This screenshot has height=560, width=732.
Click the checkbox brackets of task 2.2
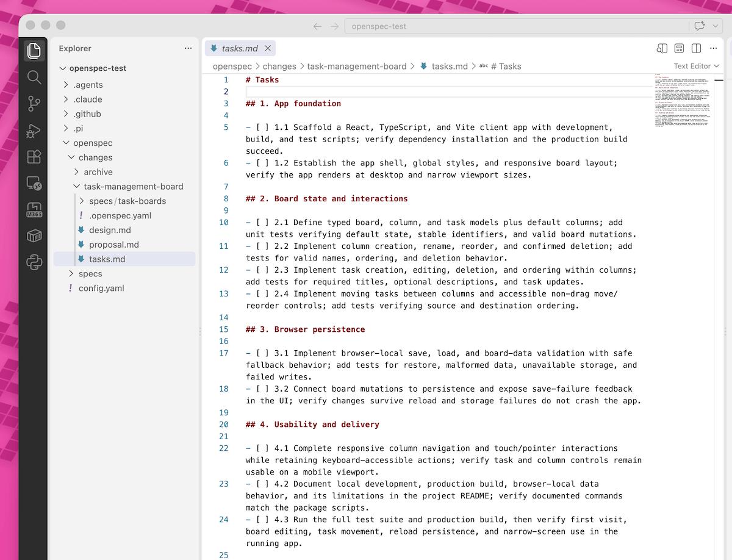[x=262, y=246]
